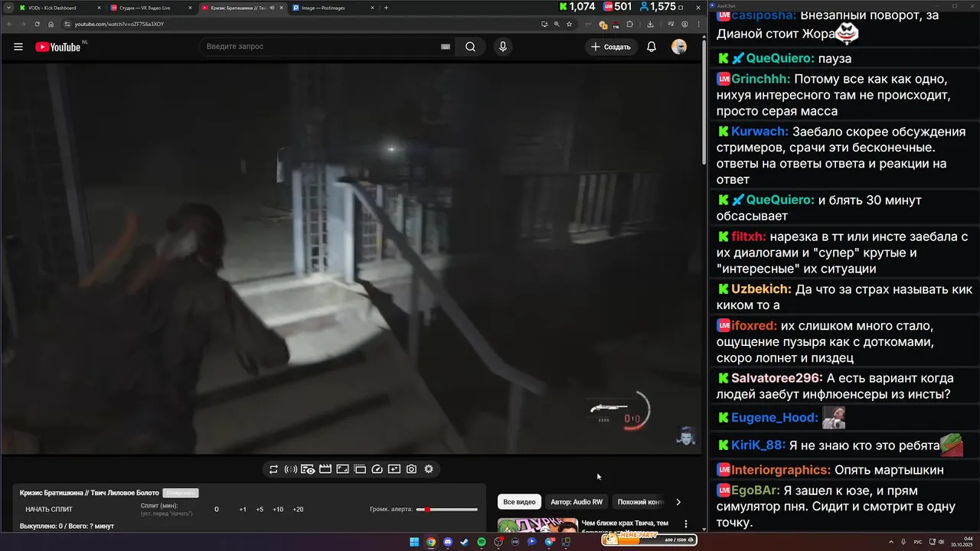
Task: Add +5 minutes to split
Action: [x=260, y=510]
